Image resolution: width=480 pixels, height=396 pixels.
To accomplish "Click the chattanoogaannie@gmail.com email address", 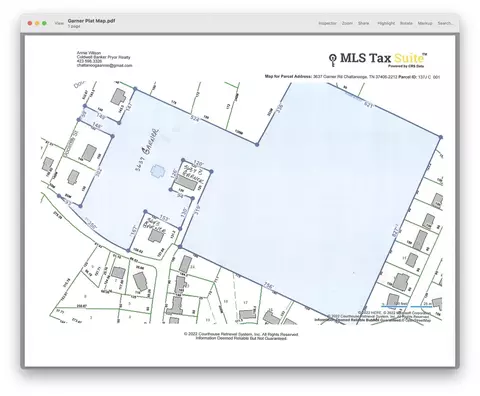I will [104, 66].
